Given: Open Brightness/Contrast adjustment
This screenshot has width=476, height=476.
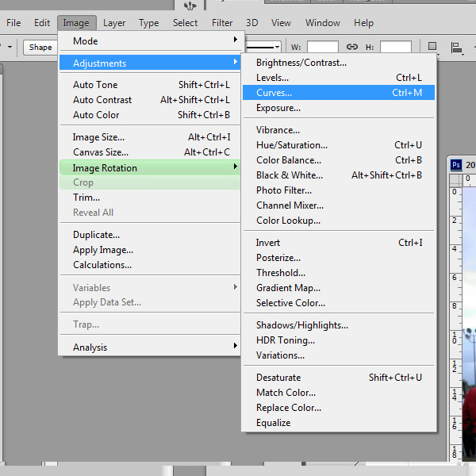Looking at the screenshot, I should pyautogui.click(x=339, y=63).
